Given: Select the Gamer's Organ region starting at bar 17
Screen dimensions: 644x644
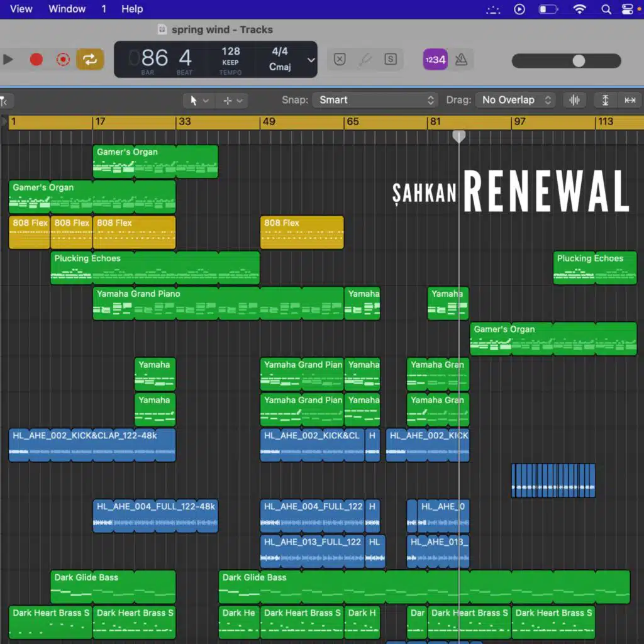Looking at the screenshot, I should (x=155, y=162).
